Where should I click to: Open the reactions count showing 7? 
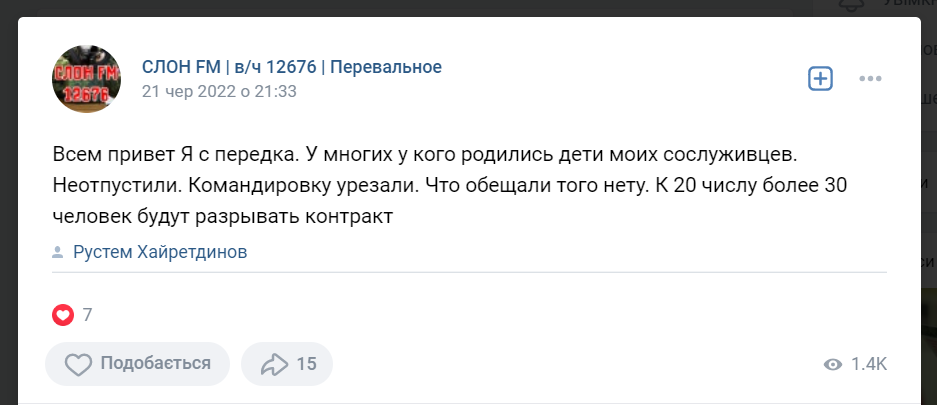(88, 315)
